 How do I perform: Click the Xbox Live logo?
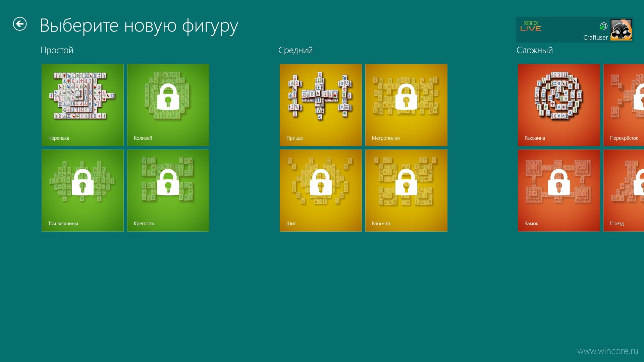tap(531, 26)
